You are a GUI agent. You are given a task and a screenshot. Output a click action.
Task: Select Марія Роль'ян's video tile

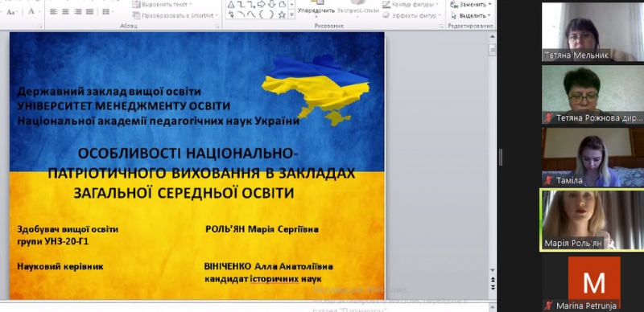(x=592, y=220)
